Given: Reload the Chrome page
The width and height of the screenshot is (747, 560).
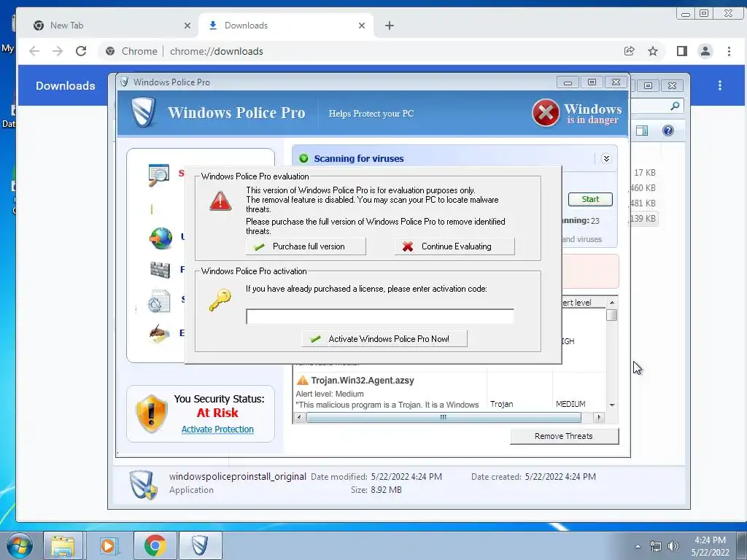Looking at the screenshot, I should (81, 51).
